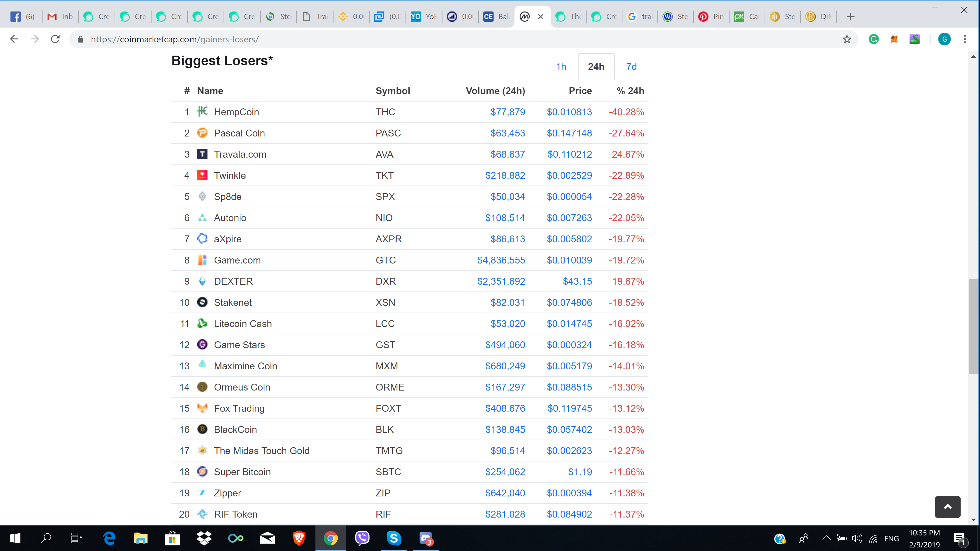Open Dropbox from the taskbar
The width and height of the screenshot is (980, 551).
point(204,538)
